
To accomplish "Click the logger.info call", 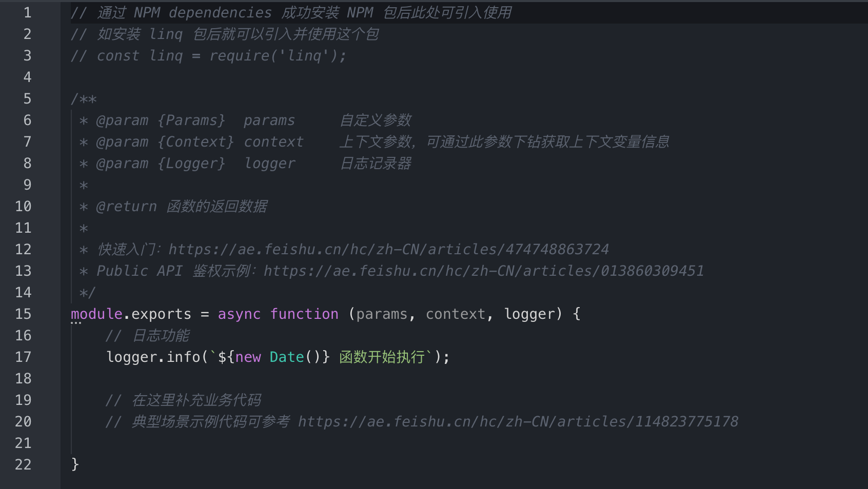I will 153,357.
